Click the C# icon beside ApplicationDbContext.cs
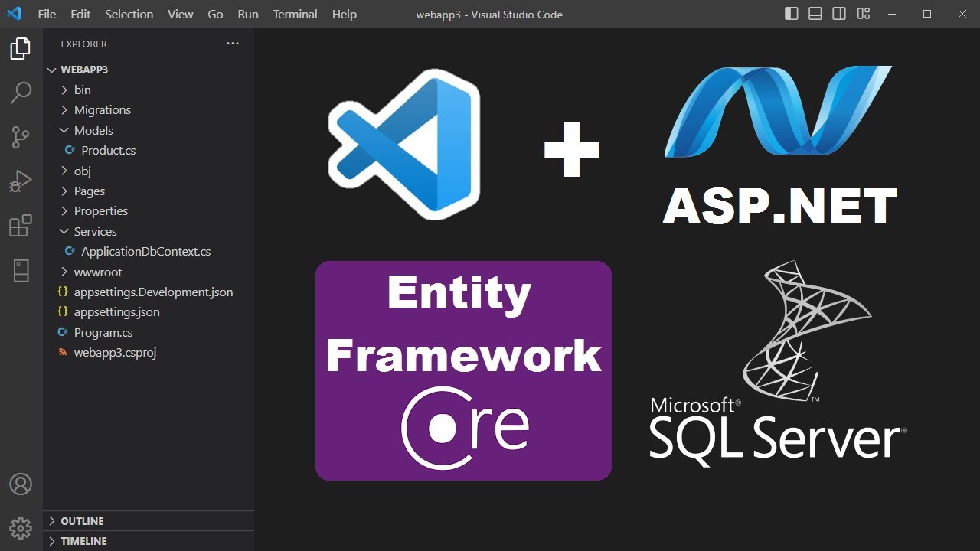 point(70,251)
